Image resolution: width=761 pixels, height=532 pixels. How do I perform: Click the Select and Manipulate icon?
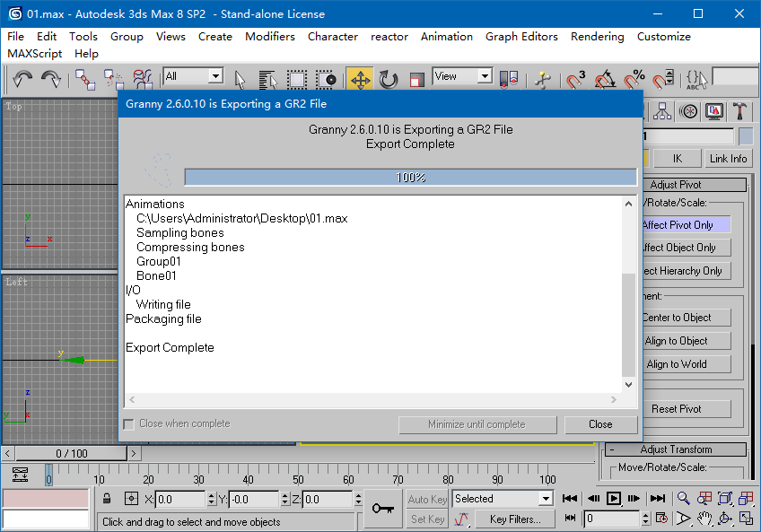pyautogui.click(x=543, y=79)
